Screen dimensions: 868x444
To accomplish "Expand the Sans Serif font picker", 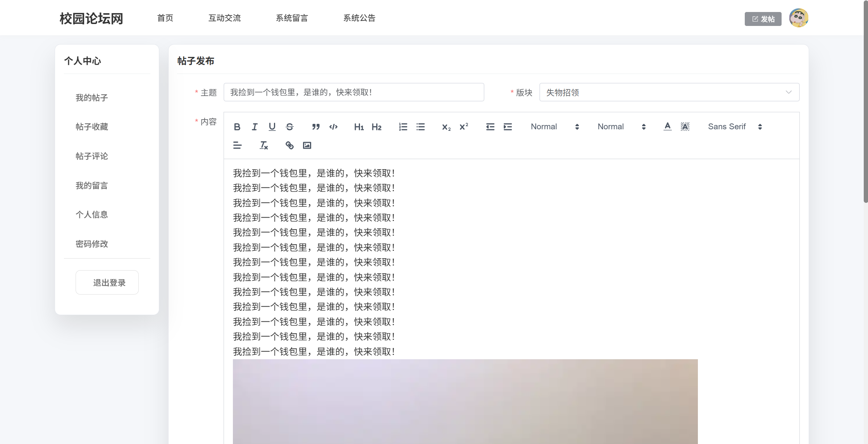I will (735, 127).
